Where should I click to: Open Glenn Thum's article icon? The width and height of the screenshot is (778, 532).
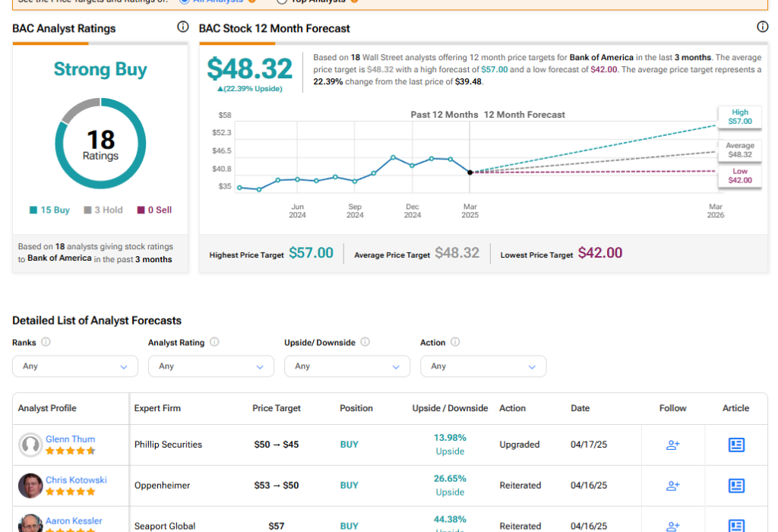(x=736, y=445)
